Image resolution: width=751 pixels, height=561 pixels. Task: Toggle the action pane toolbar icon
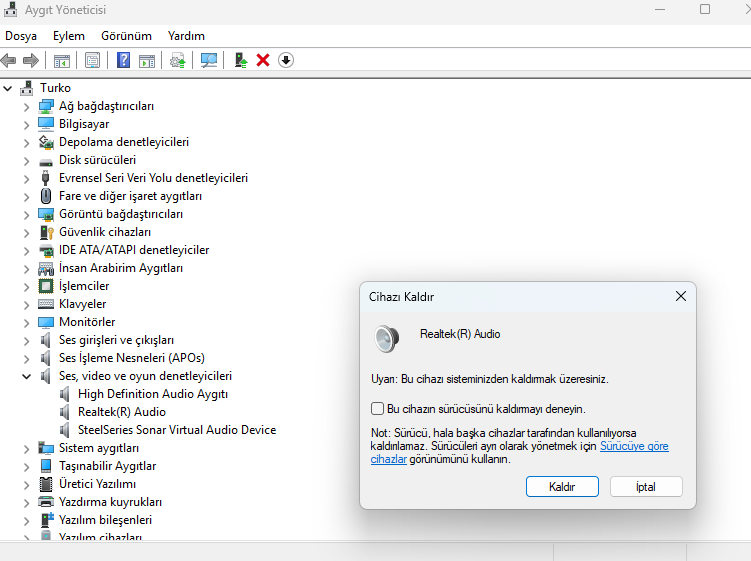tap(147, 60)
